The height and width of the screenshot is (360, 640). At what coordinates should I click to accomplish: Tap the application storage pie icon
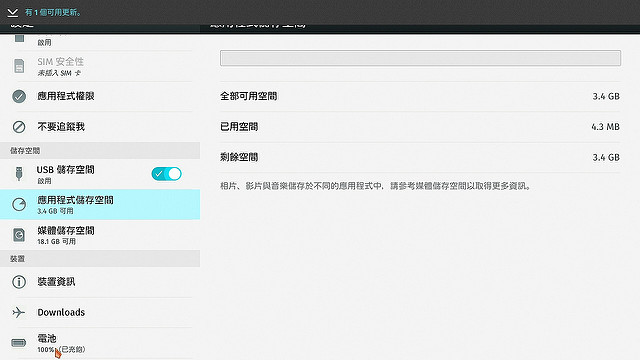(x=19, y=204)
